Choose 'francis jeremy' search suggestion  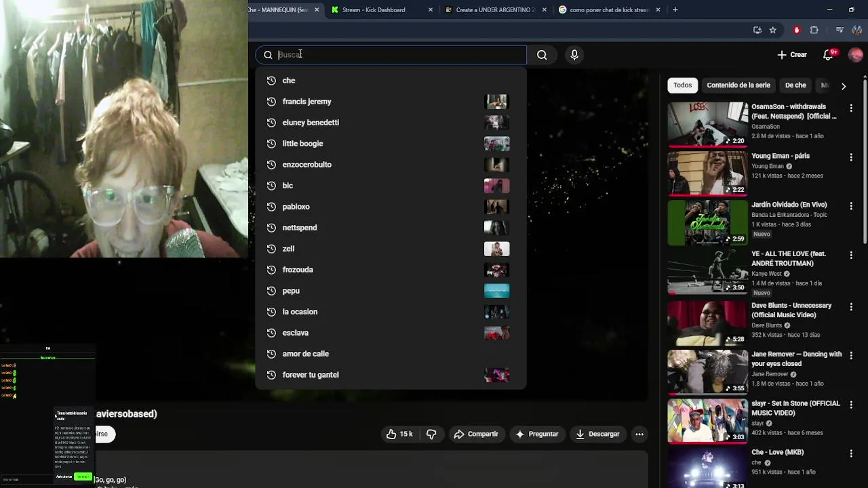(x=391, y=102)
